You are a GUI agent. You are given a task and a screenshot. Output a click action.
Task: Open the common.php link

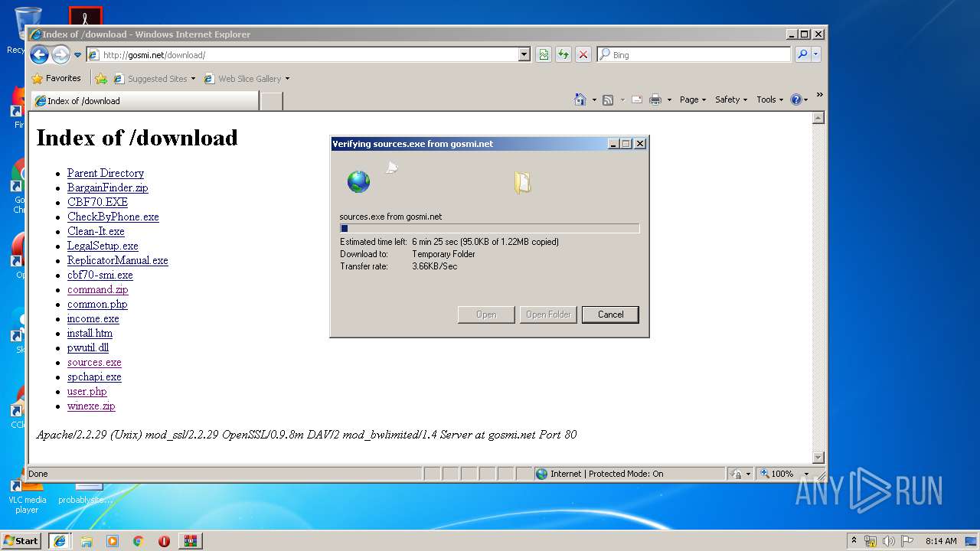97,304
